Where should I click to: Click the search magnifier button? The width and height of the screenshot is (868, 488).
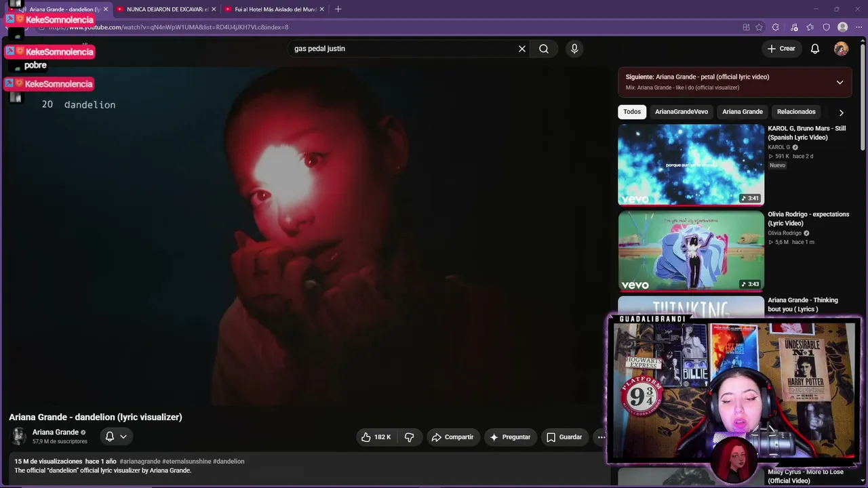click(x=544, y=49)
